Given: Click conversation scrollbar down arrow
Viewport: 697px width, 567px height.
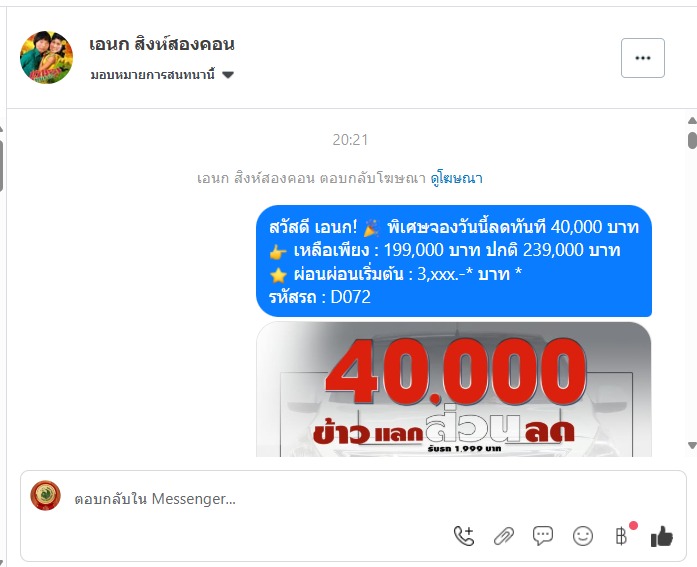Looking at the screenshot, I should click(692, 445).
